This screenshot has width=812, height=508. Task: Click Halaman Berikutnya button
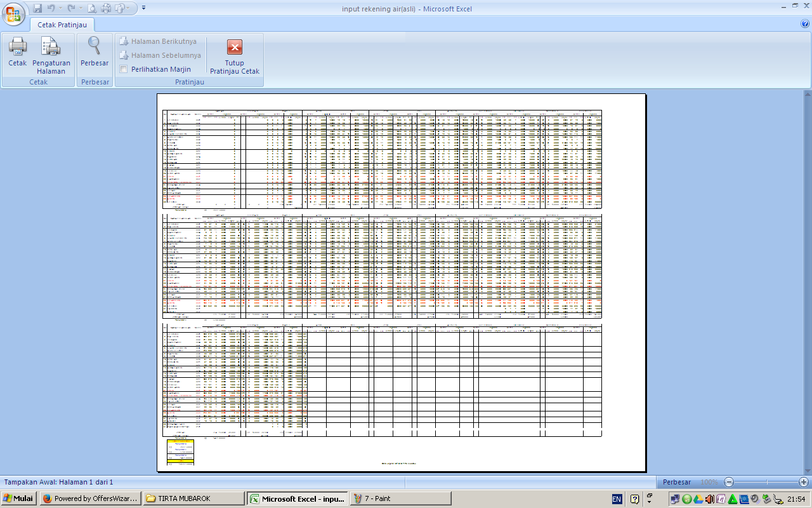pyautogui.click(x=160, y=41)
